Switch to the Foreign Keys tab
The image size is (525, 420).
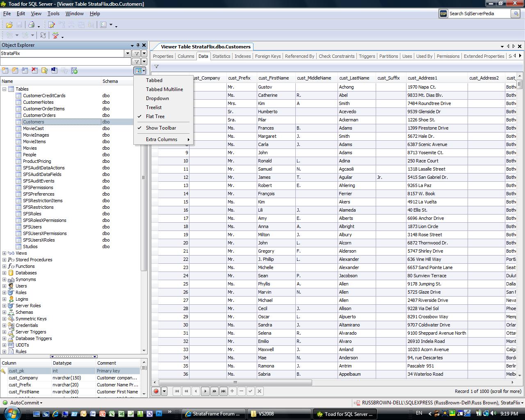point(267,56)
